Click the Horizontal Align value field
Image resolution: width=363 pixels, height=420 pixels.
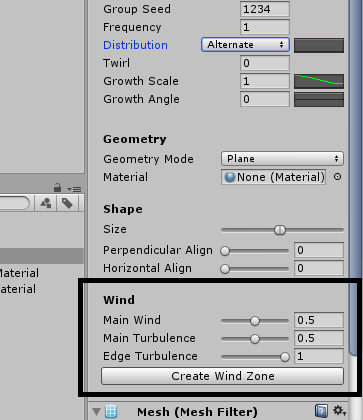click(x=319, y=268)
